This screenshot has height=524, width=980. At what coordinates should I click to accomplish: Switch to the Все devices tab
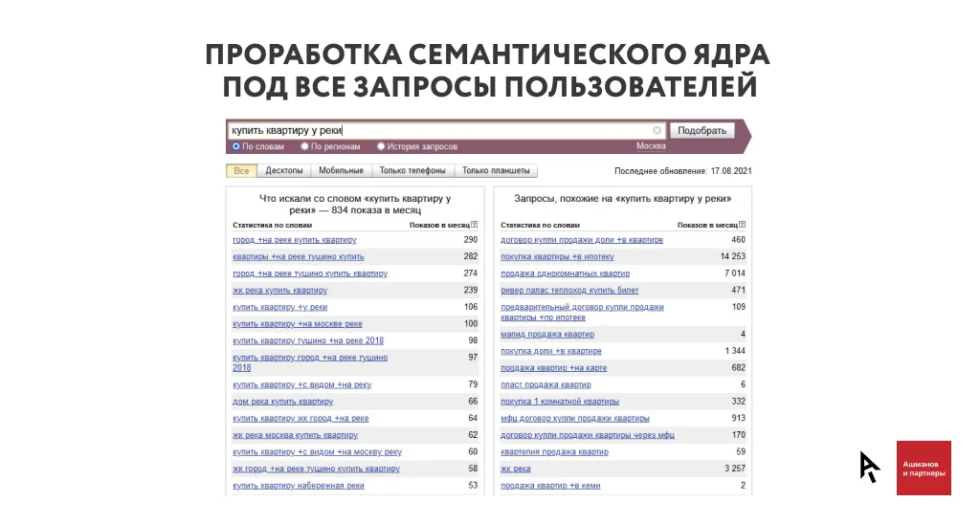(241, 171)
